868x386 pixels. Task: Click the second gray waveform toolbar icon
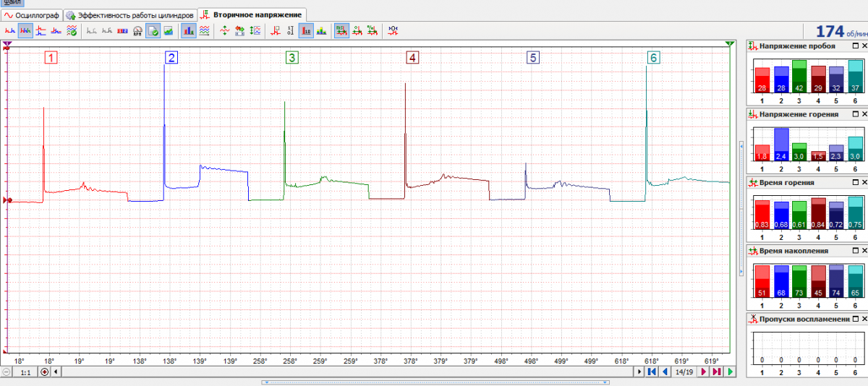(x=107, y=30)
